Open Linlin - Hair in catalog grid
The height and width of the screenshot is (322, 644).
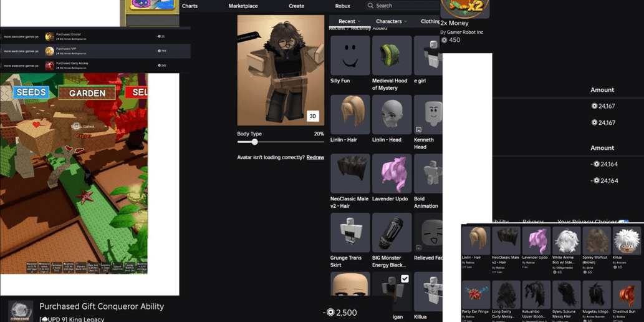pos(476,241)
